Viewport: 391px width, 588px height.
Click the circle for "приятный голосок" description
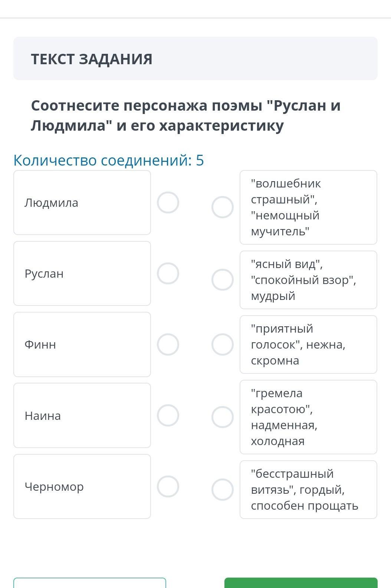[x=223, y=344]
